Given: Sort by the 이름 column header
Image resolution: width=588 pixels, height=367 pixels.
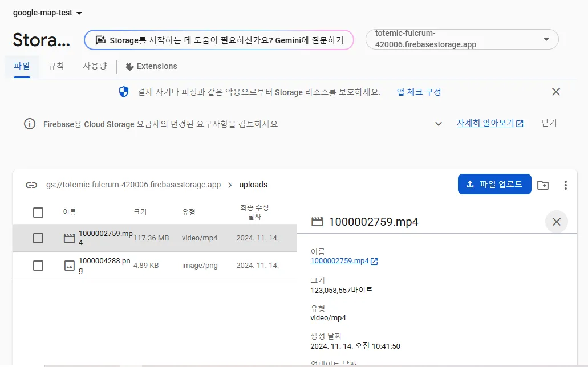Looking at the screenshot, I should (x=70, y=212).
